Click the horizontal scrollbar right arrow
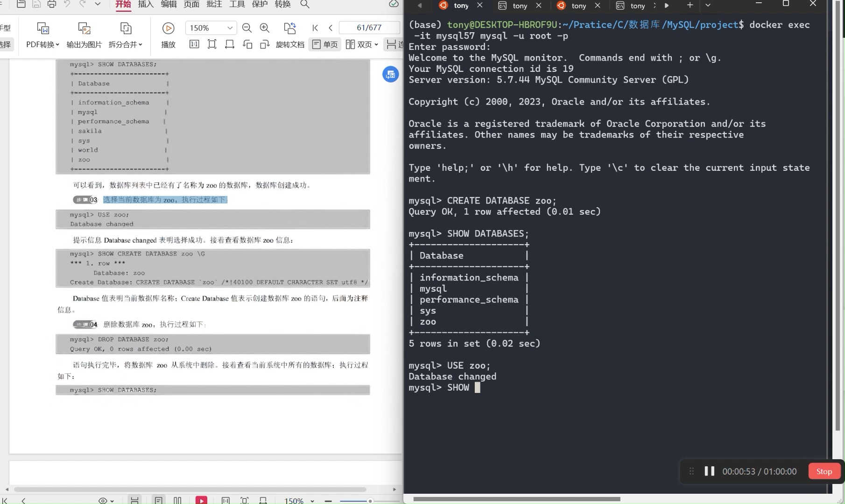The image size is (845, 504). click(x=394, y=490)
